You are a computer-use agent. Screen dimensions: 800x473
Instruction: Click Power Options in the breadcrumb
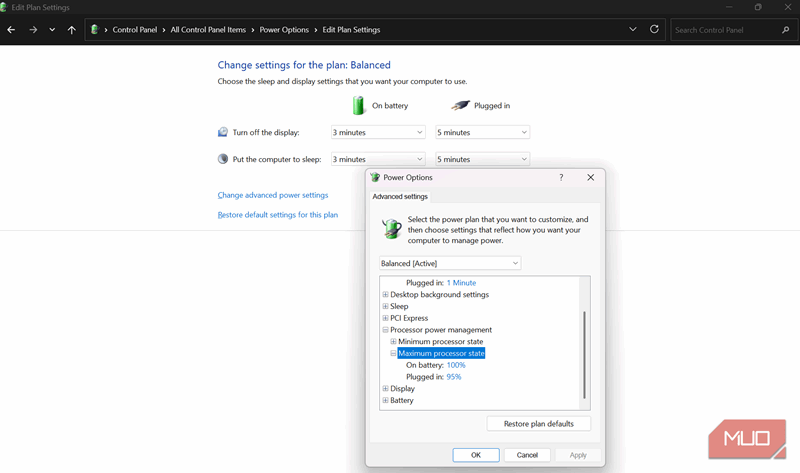click(284, 30)
